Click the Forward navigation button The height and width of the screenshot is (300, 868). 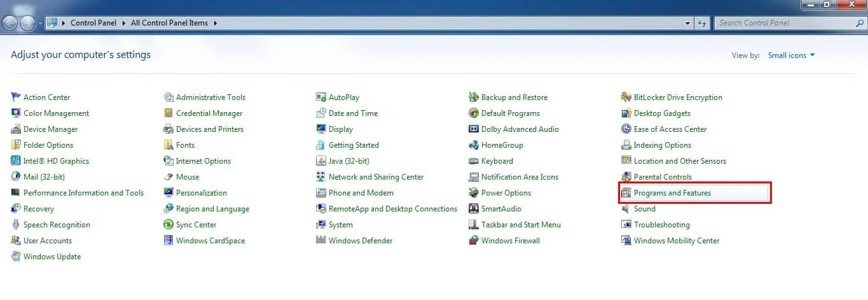pyautogui.click(x=28, y=23)
